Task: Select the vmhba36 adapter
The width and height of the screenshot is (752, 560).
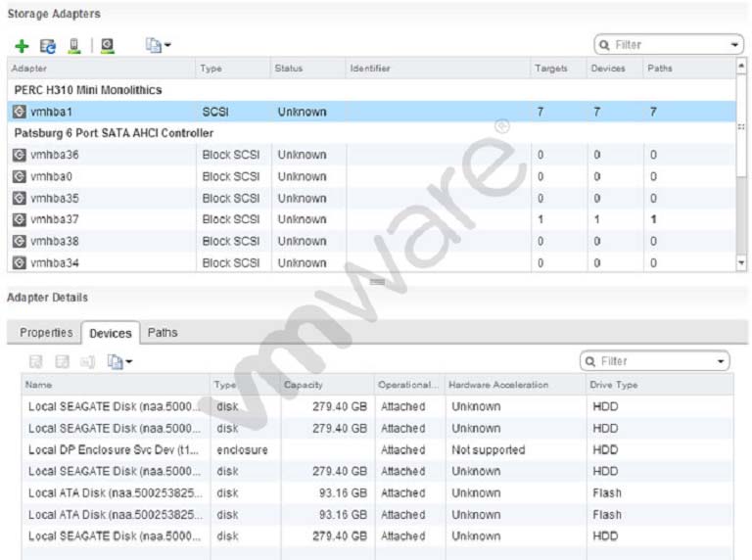Action: click(x=372, y=155)
